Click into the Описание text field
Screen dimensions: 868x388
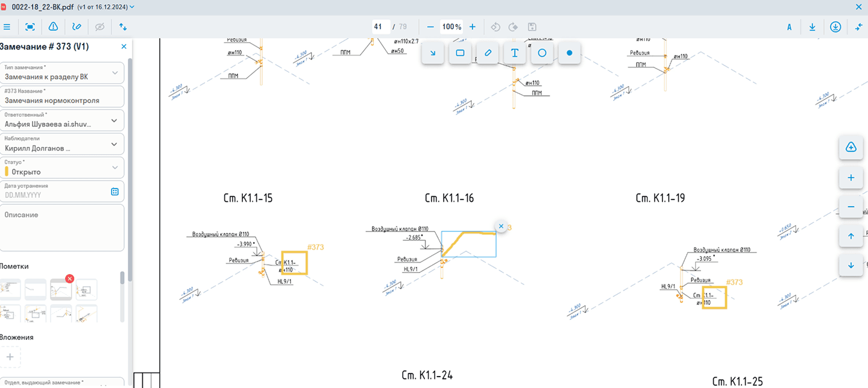coord(62,229)
